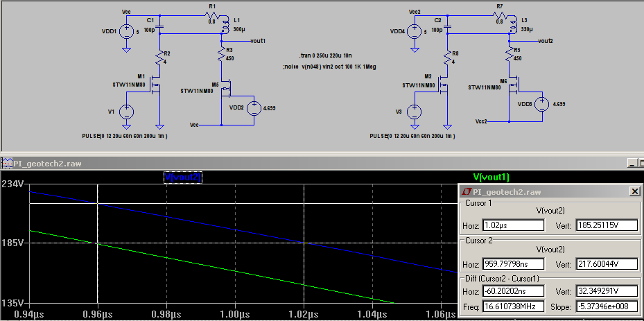The image size is (644, 321).
Task: Click Cursor 2 Vert field showing 217.60044V
Action: coord(607,264)
